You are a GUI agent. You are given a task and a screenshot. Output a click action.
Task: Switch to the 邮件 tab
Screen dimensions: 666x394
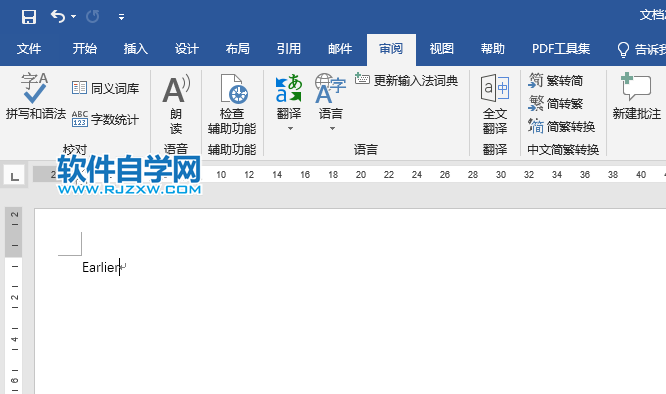[340, 49]
